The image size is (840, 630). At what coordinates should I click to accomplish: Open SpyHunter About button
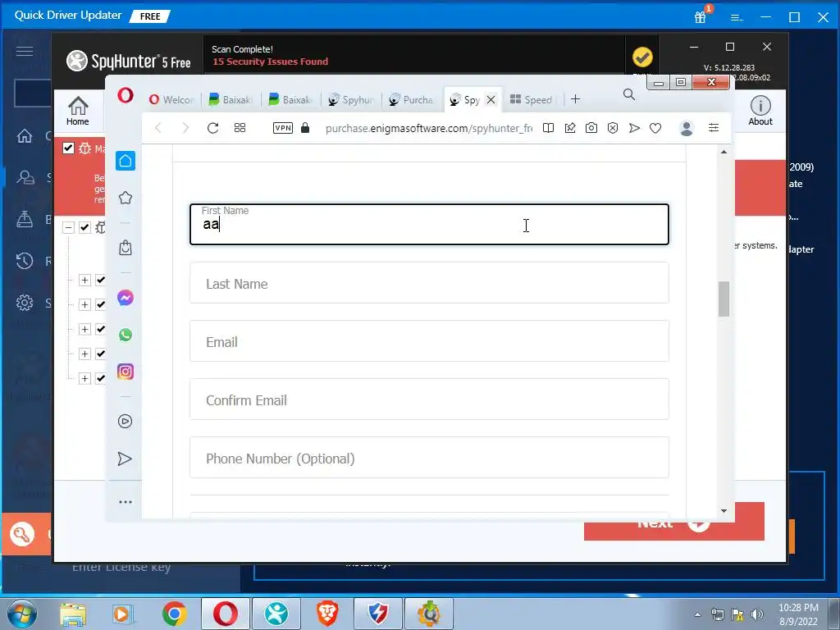click(760, 111)
